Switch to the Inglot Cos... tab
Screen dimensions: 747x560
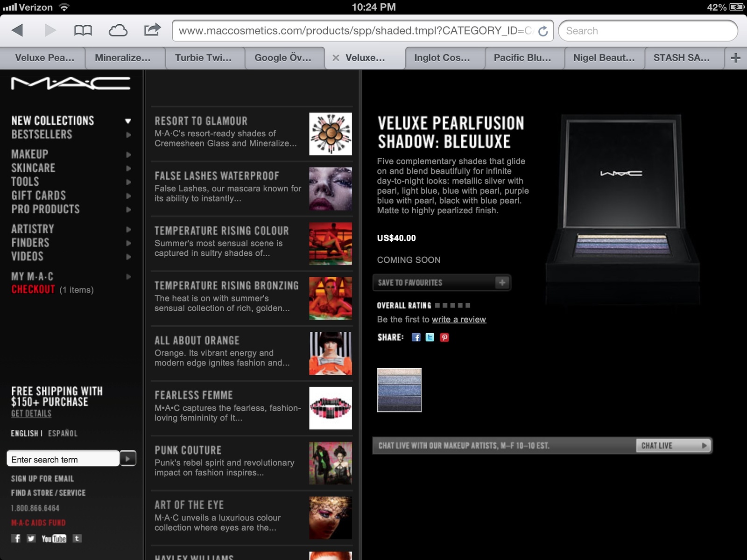coord(444,58)
